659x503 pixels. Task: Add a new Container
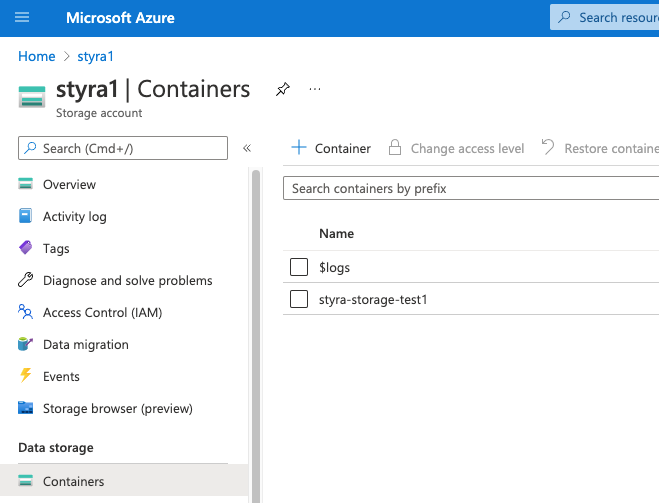click(331, 148)
